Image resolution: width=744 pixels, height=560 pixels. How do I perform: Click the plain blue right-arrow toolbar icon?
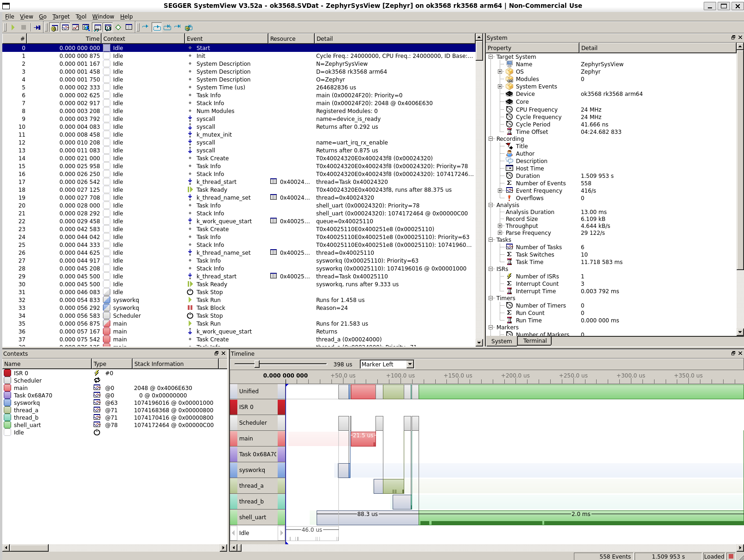point(145,27)
